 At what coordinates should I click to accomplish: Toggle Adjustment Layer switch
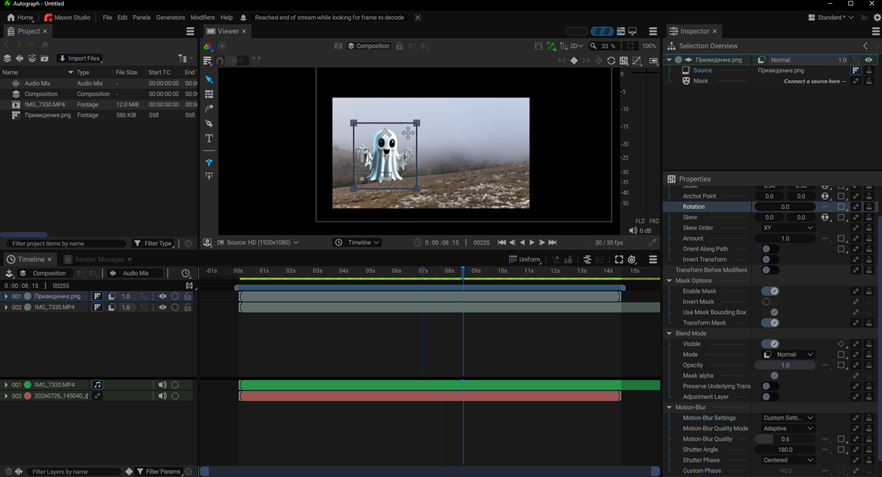click(770, 397)
